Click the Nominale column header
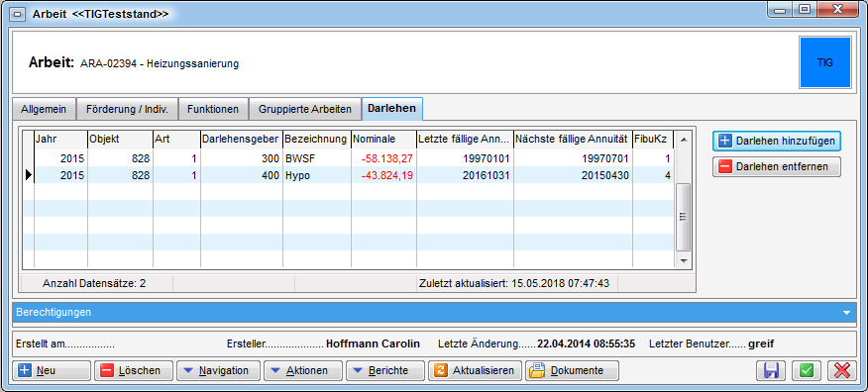Viewport: 868px width, 392px height. (x=383, y=141)
